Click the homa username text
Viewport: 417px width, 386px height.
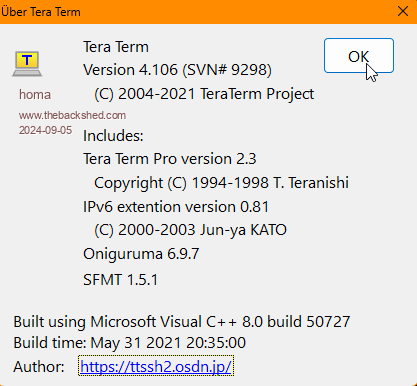[35, 95]
